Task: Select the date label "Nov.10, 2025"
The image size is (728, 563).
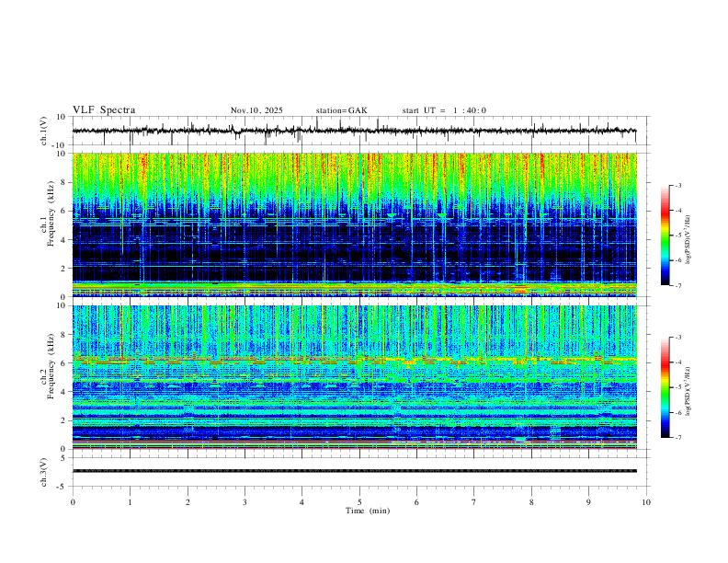Action: [256, 110]
